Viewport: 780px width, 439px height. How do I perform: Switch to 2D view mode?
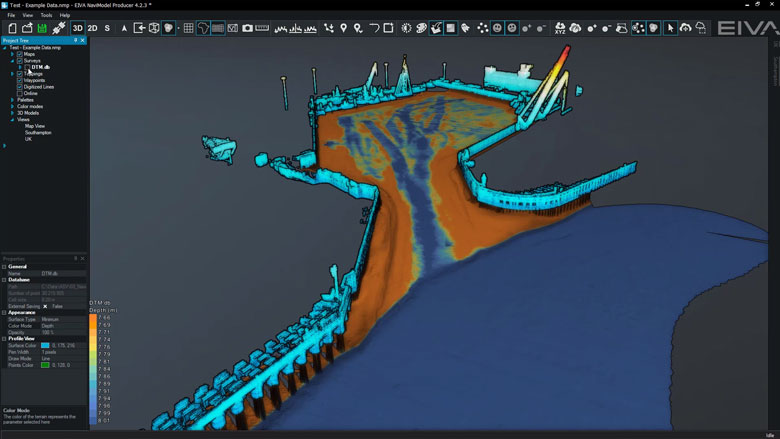92,28
